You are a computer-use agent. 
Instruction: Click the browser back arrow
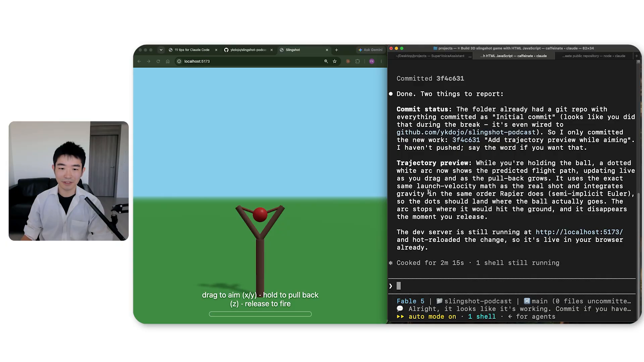139,61
